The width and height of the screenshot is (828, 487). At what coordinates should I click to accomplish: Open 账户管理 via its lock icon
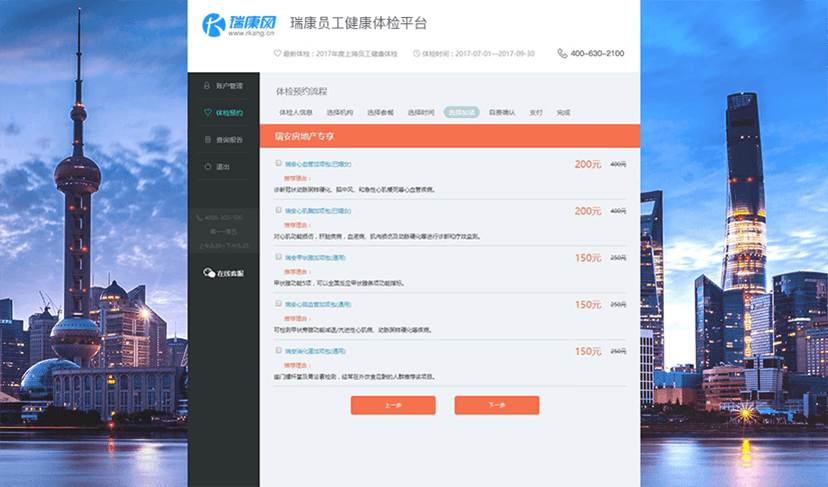[x=206, y=86]
